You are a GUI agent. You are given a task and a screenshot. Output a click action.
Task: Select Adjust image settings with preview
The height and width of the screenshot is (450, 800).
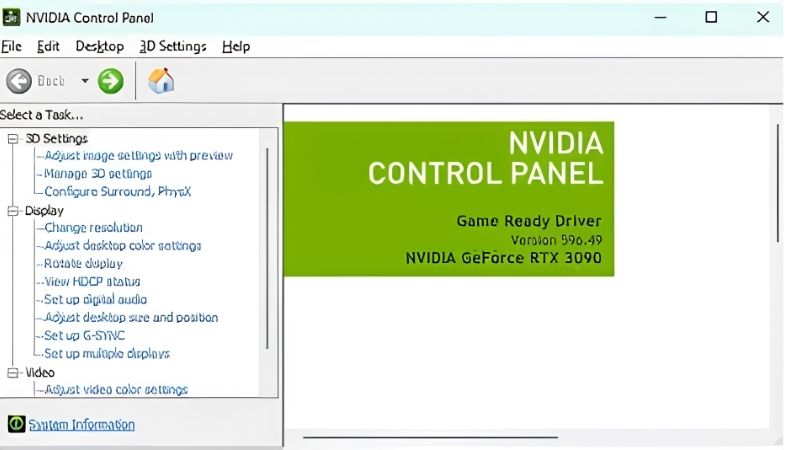138,155
